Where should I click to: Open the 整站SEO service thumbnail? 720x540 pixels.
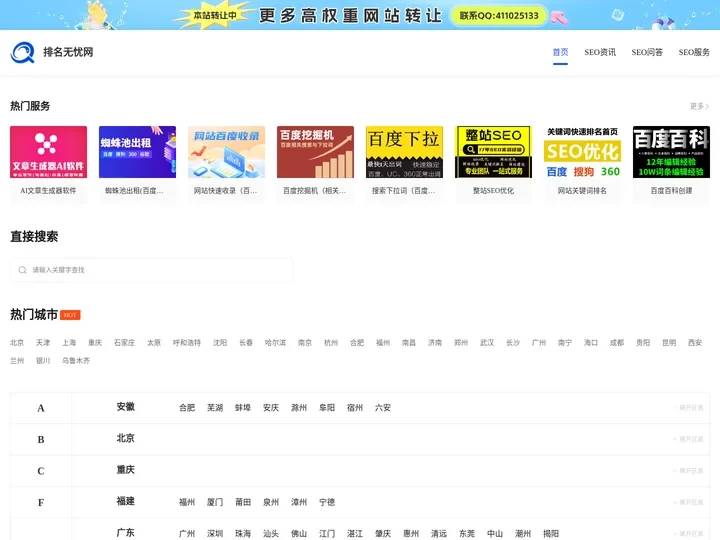pos(493,152)
